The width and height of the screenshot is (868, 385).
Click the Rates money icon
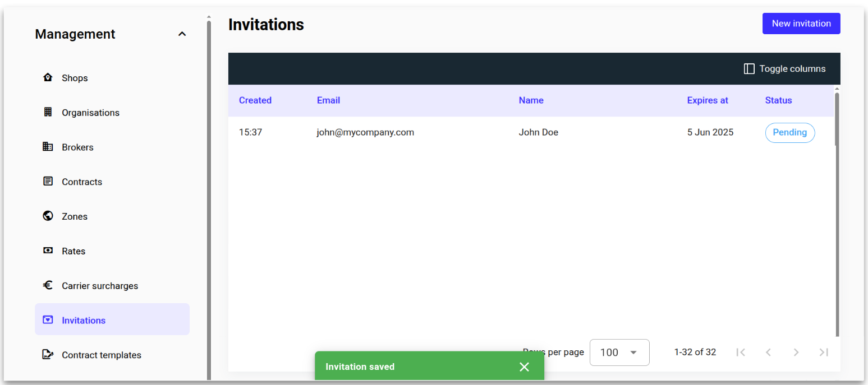48,251
